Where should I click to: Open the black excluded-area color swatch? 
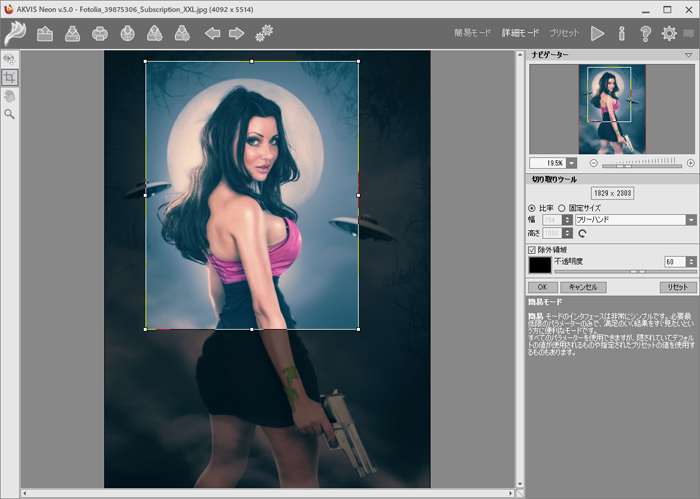[x=540, y=265]
